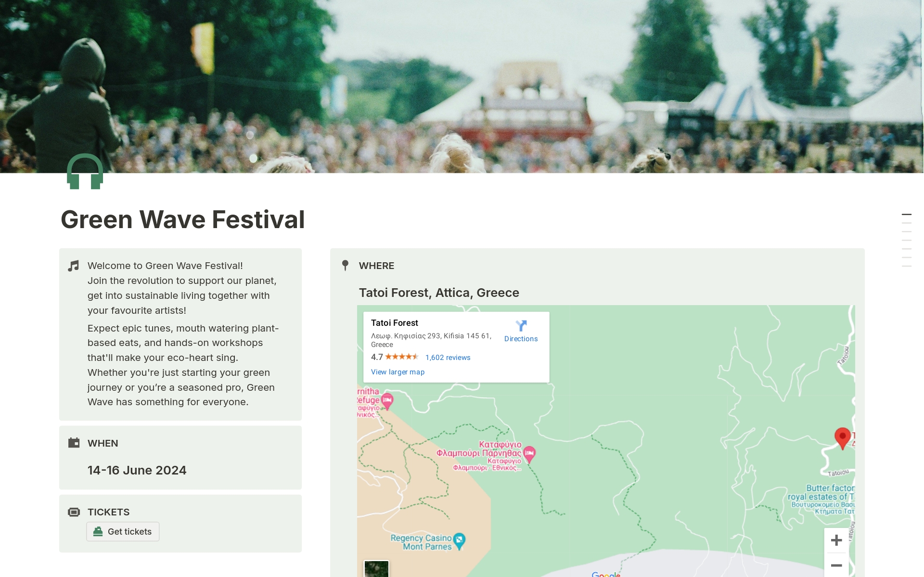924x577 pixels.
Task: Click the green headphones page icon
Action: 85,172
